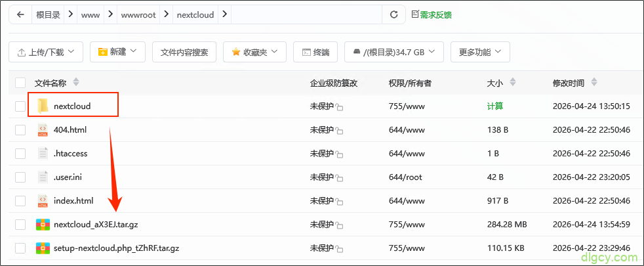Click the .user.ini file icon
644x266 pixels.
pyautogui.click(x=43, y=177)
